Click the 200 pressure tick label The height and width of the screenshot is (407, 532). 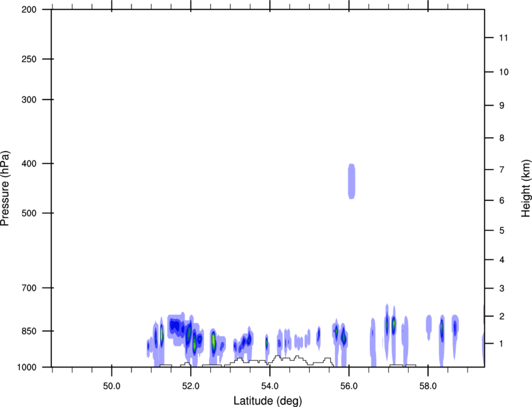[29, 9]
